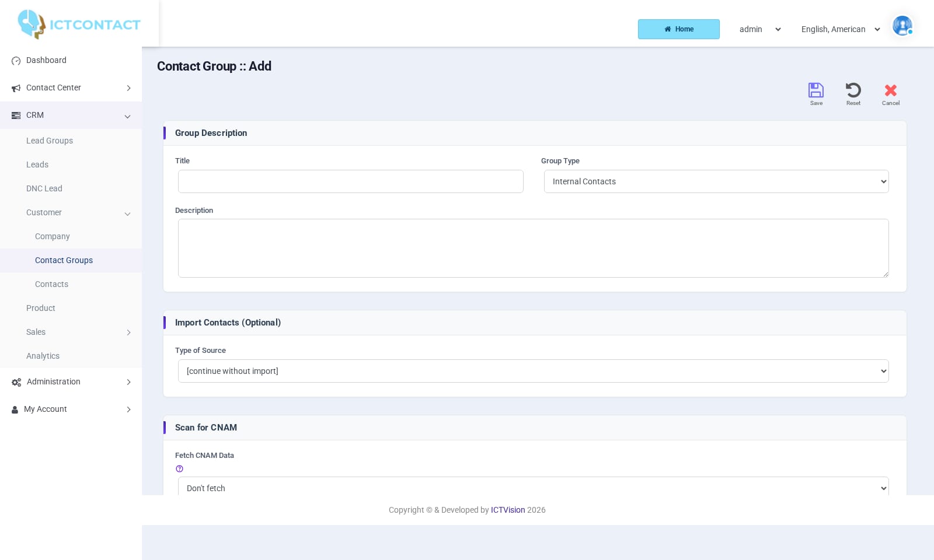
Task: Expand the Contact Center menu chevron
Action: (128, 88)
